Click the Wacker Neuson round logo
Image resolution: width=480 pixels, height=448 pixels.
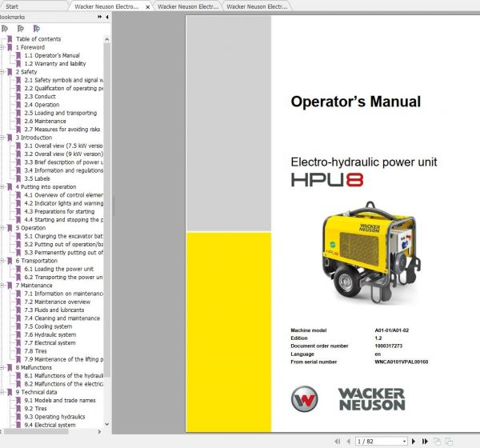pyautogui.click(x=304, y=398)
